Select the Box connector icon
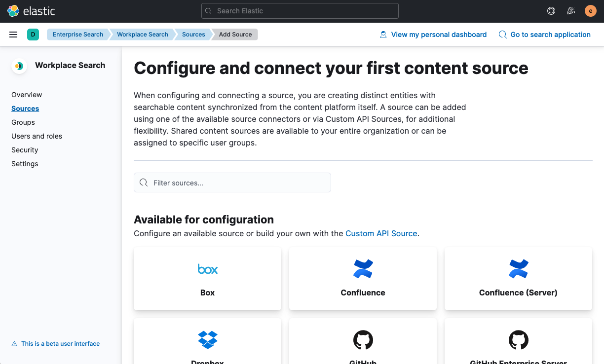Image resolution: width=604 pixels, height=364 pixels. pyautogui.click(x=207, y=269)
